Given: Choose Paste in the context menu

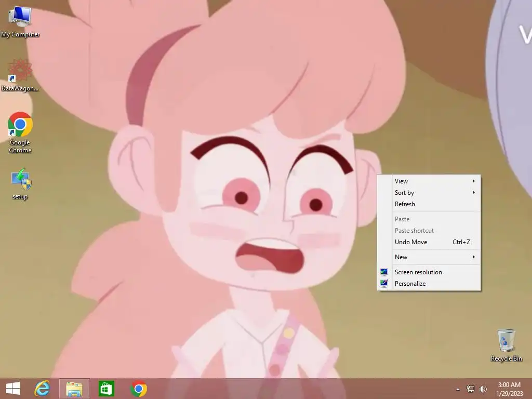Looking at the screenshot, I should 429,219.
